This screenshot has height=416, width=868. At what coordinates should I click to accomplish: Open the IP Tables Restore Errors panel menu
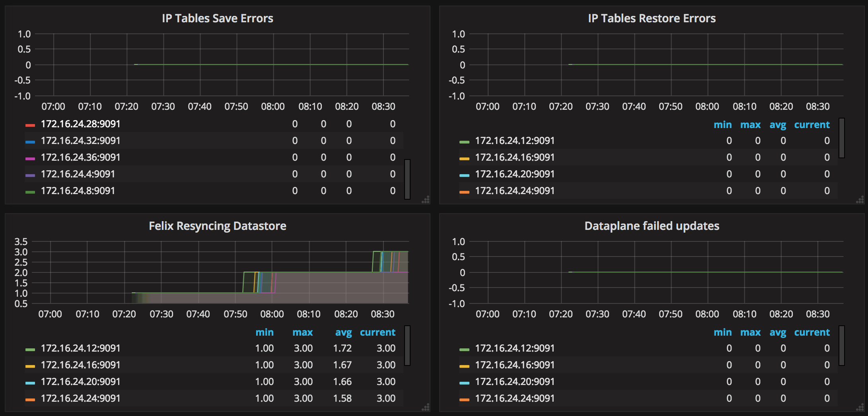pyautogui.click(x=652, y=18)
